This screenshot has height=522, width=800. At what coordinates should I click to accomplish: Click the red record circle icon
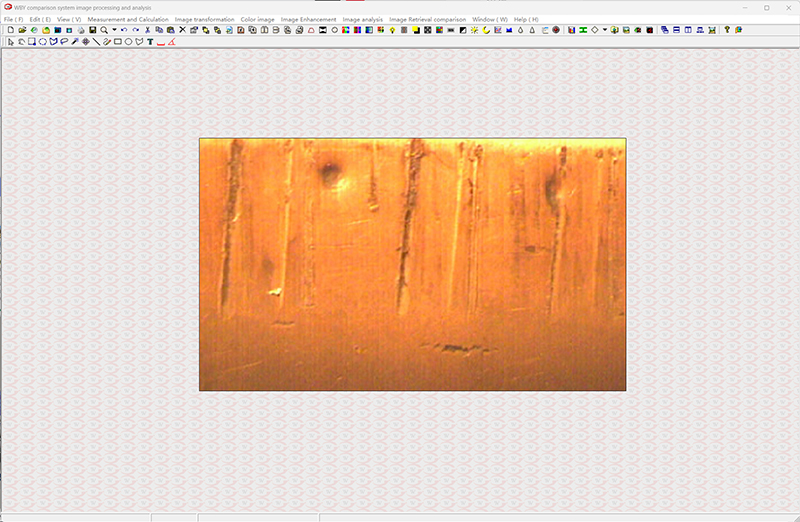point(556,30)
